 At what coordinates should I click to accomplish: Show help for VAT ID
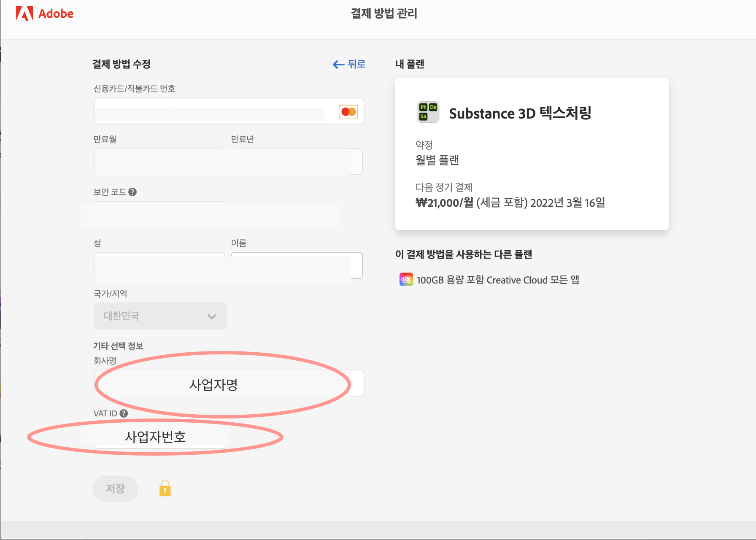coord(124,413)
